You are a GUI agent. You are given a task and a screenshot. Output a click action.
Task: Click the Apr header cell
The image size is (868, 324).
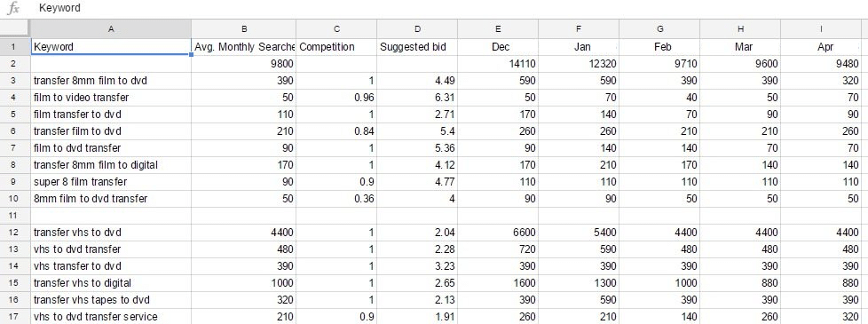click(821, 47)
